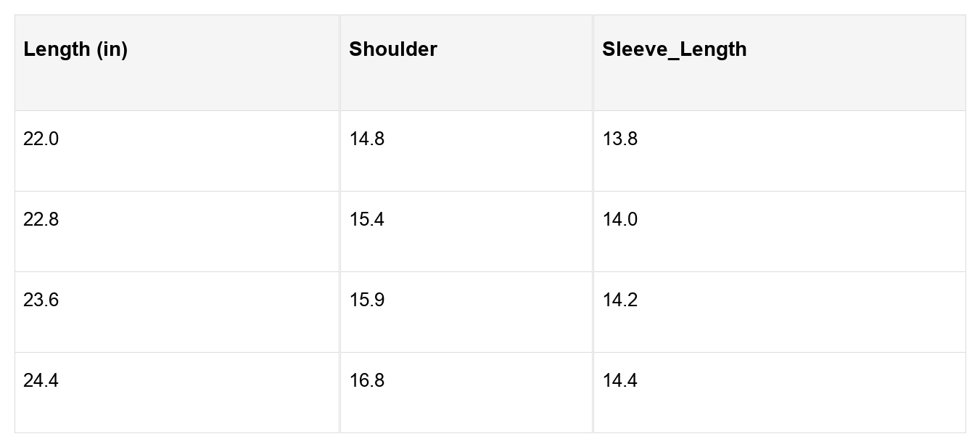Pick the 13.8 sleeve length cell
The image size is (980, 447).
pyautogui.click(x=620, y=139)
